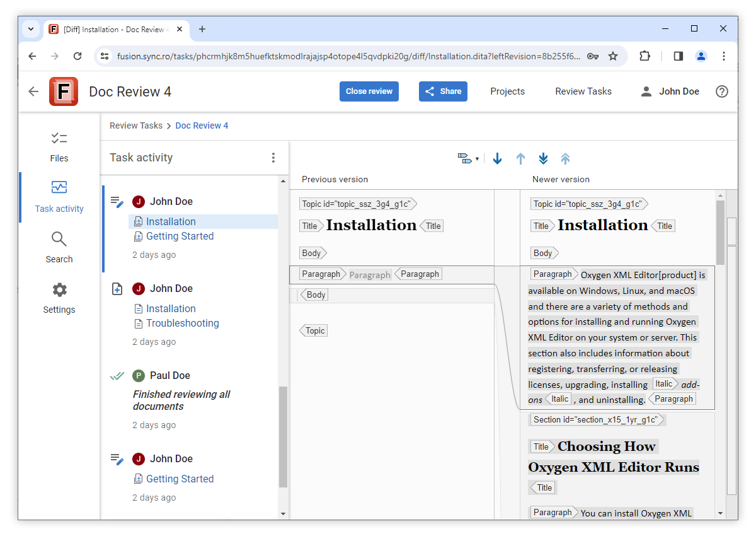756x536 pixels.
Task: Click the address bar URL
Action: [x=348, y=56]
